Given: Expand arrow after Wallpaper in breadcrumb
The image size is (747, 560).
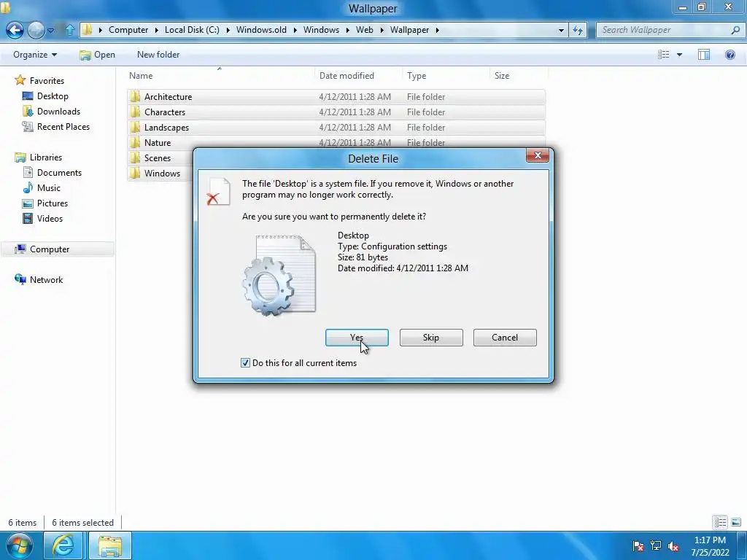Looking at the screenshot, I should point(438,30).
